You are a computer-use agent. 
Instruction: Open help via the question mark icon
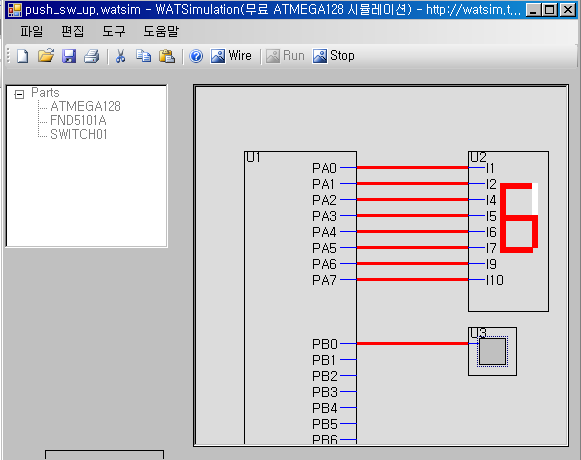click(x=196, y=56)
